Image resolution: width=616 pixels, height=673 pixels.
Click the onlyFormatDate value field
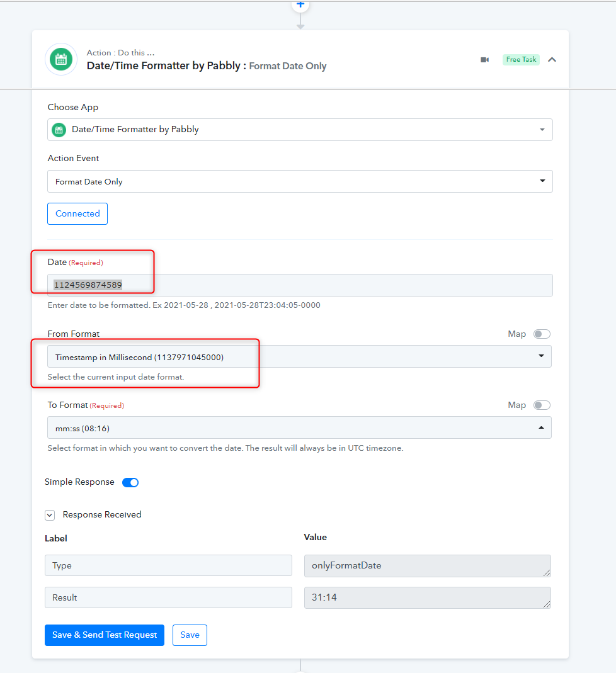(x=428, y=566)
